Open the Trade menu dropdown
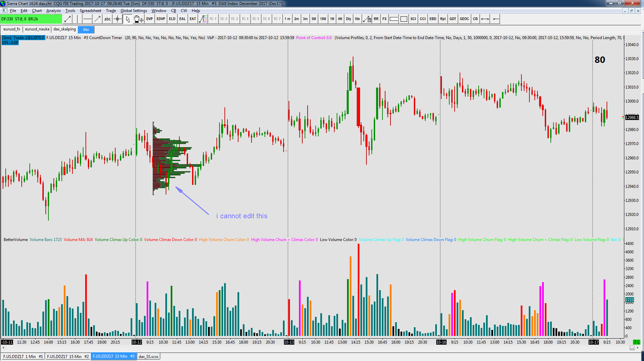Viewport: 644px width, 361px height. point(111,11)
